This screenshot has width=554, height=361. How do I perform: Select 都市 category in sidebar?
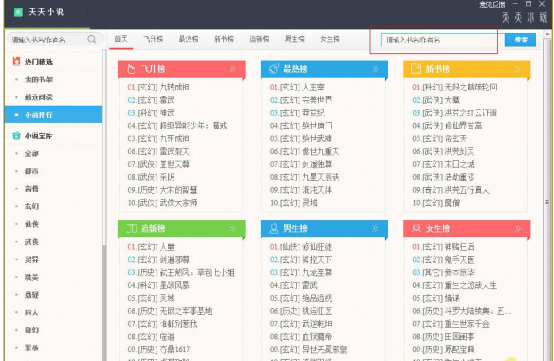pyautogui.click(x=32, y=171)
